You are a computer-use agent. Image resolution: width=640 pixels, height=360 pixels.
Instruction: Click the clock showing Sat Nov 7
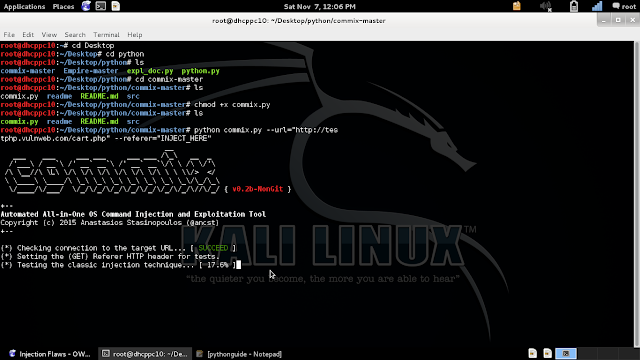tap(320, 7)
